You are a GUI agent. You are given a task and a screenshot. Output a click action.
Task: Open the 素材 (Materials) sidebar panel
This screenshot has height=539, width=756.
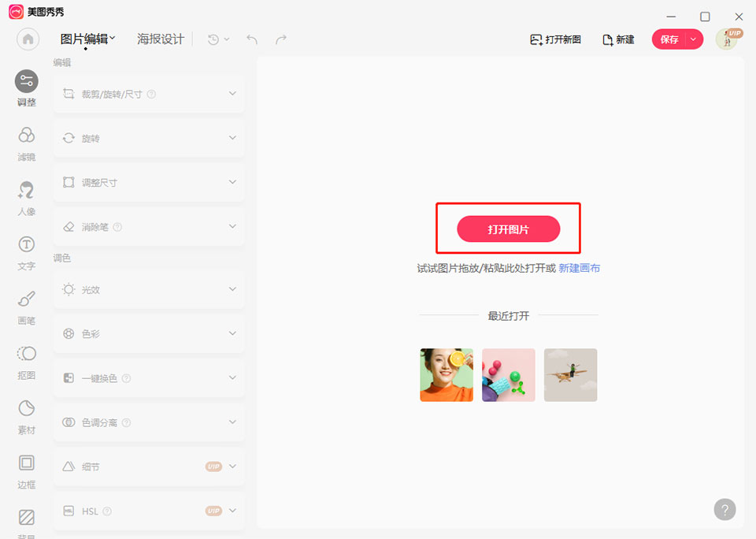(x=27, y=416)
